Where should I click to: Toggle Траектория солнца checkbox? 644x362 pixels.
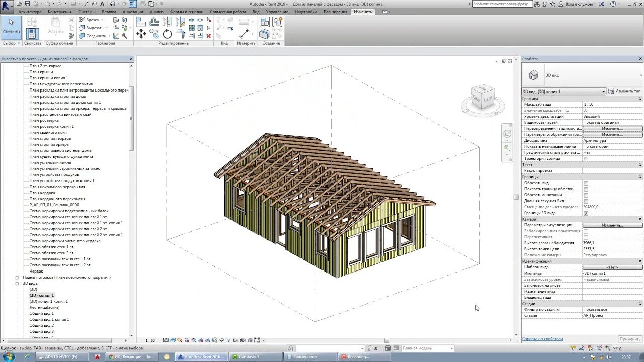click(586, 159)
